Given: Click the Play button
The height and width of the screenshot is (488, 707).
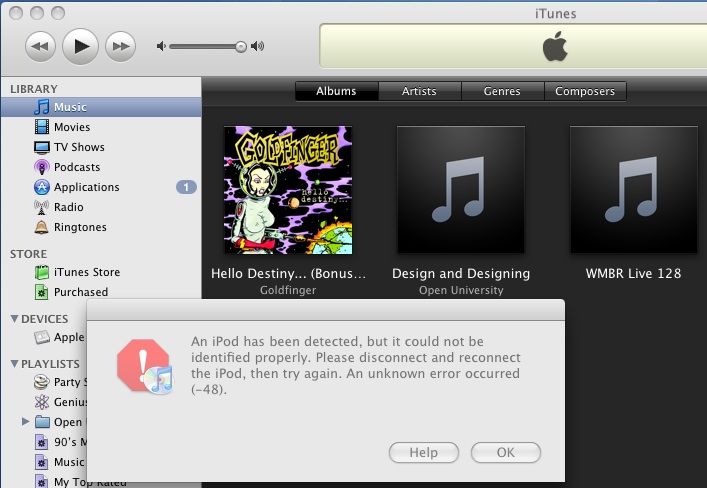Looking at the screenshot, I should pyautogui.click(x=81, y=45).
